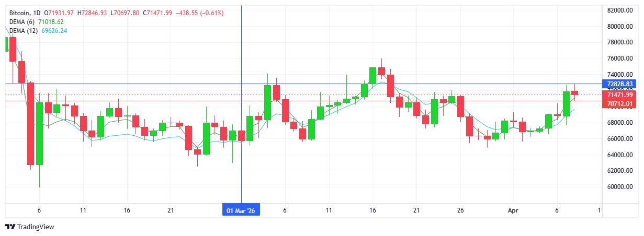Click the Apr label on time axis
Viewport: 644px width, 236px height.
(x=514, y=210)
